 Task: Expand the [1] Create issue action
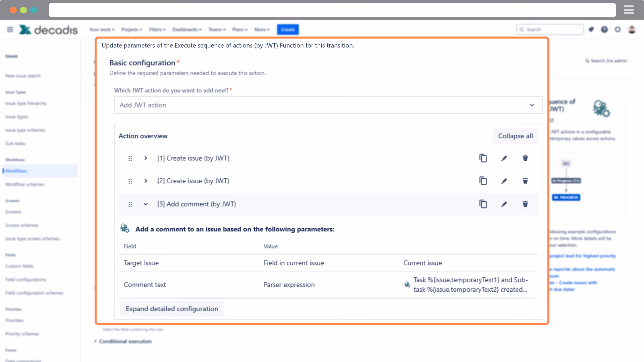(146, 158)
